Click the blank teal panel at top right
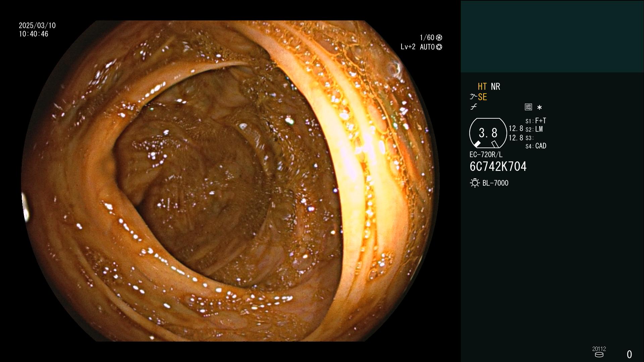The width and height of the screenshot is (644, 362). point(552,36)
